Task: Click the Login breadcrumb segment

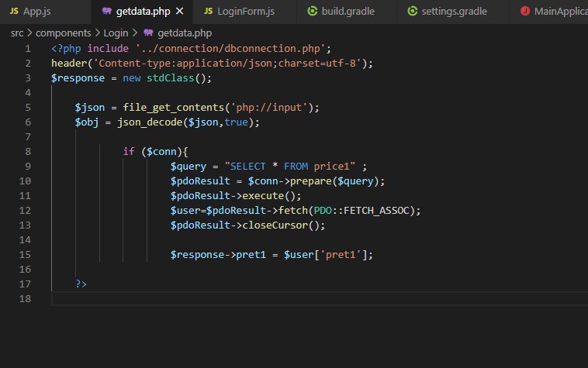Action: click(x=116, y=33)
